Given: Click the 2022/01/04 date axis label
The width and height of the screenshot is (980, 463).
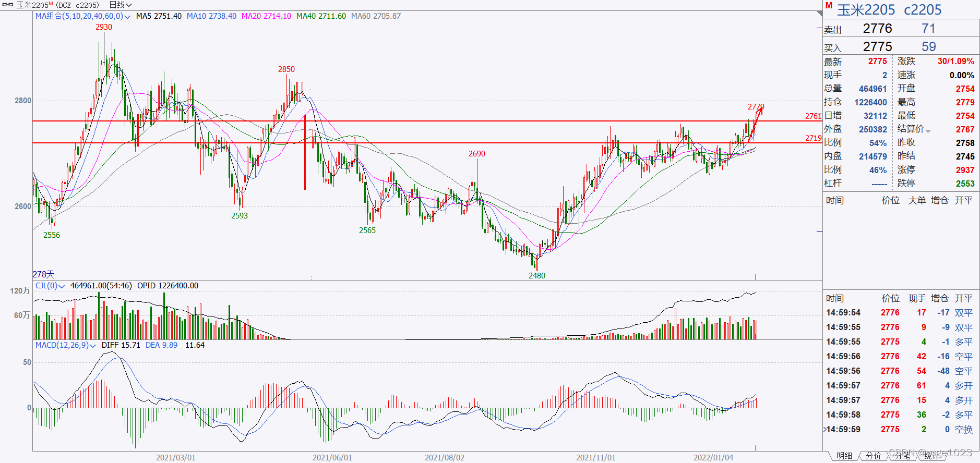Looking at the screenshot, I should click(x=713, y=458).
